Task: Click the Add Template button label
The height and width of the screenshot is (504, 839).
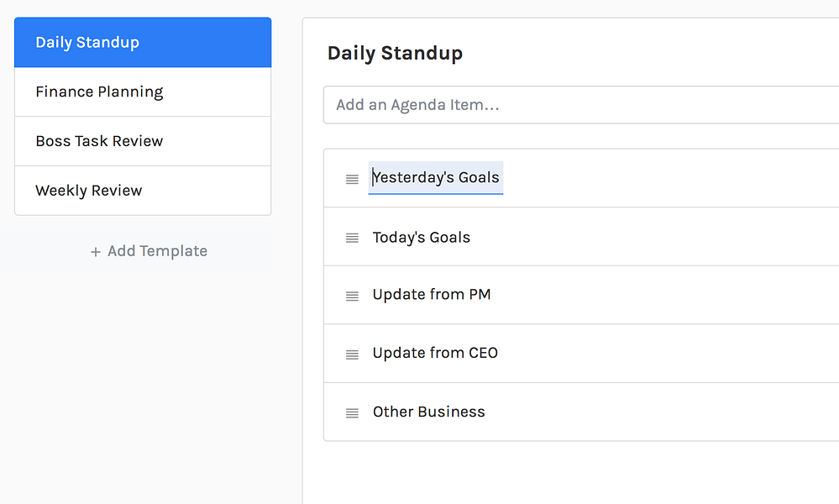Action: click(157, 251)
